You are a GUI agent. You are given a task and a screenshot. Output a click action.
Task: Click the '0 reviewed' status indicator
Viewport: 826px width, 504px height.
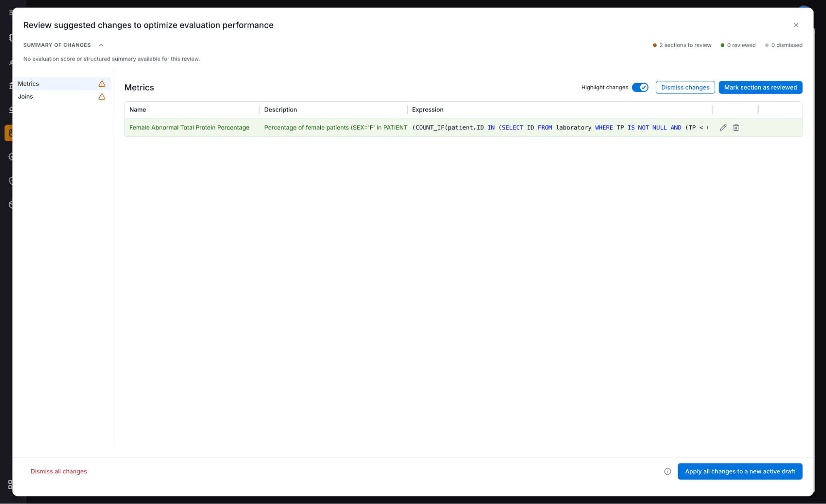click(x=738, y=45)
